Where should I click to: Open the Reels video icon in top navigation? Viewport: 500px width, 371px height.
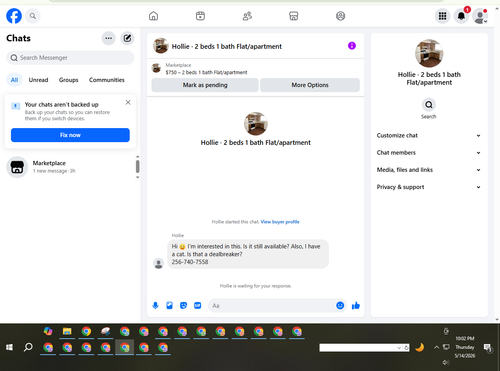(x=200, y=16)
